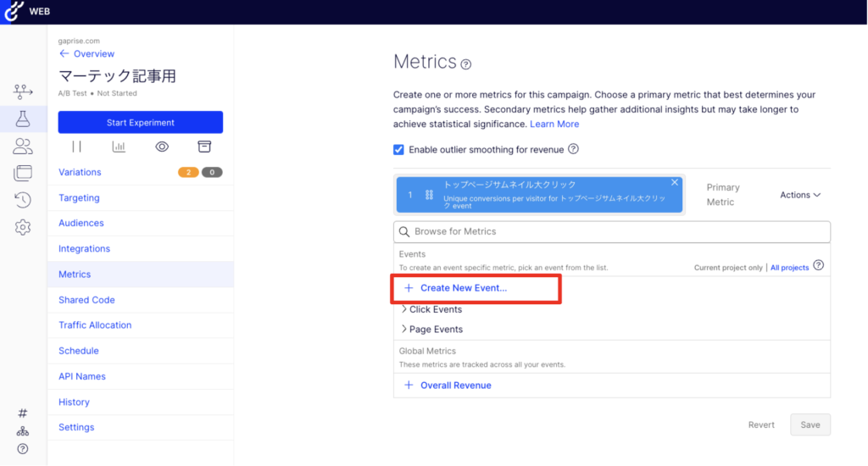Screen dimensions: 868x466
Task: Open Targeting in the side menu
Action: pyautogui.click(x=79, y=197)
